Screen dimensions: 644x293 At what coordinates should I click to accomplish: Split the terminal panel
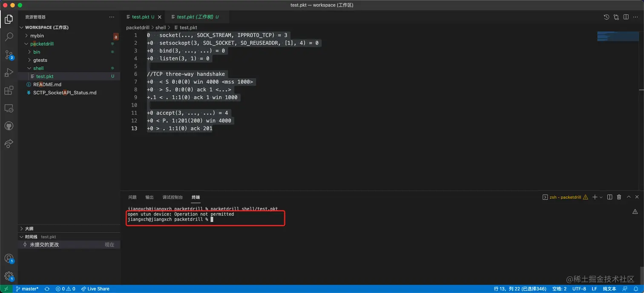pyautogui.click(x=609, y=197)
